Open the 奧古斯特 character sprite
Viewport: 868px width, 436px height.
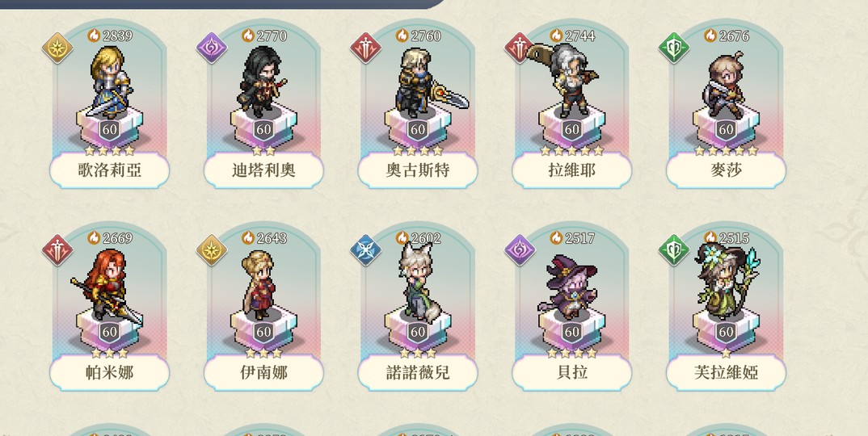[x=428, y=83]
